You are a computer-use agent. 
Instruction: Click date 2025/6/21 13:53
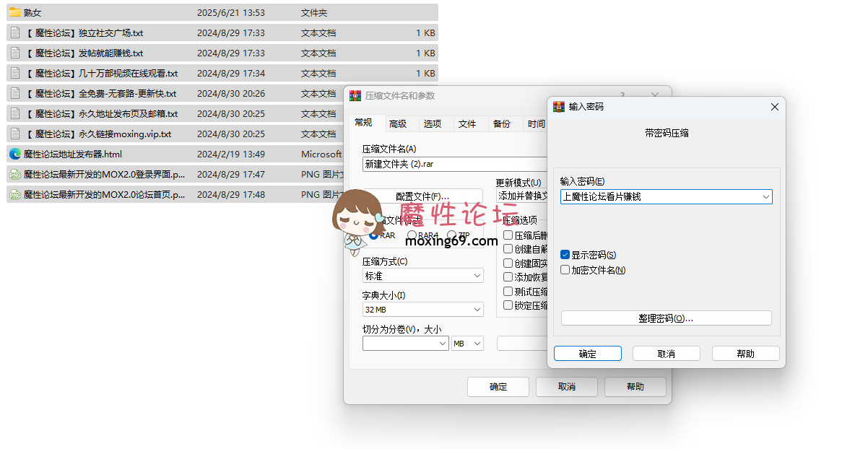coord(231,13)
